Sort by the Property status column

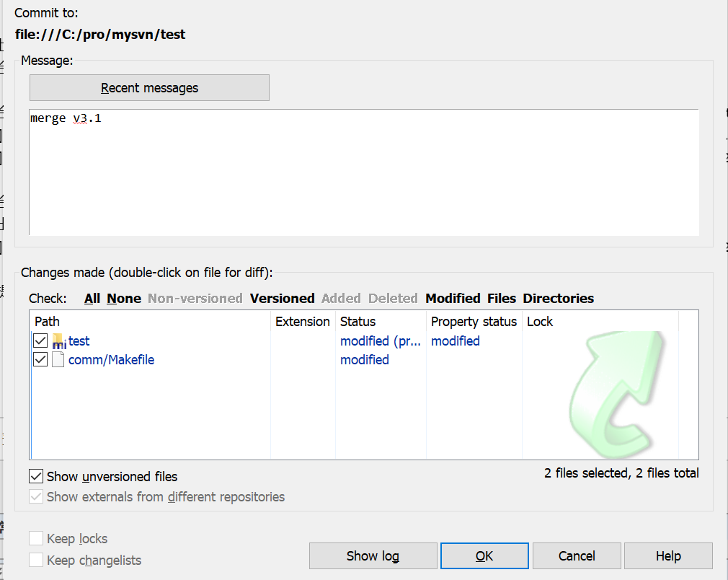point(474,322)
